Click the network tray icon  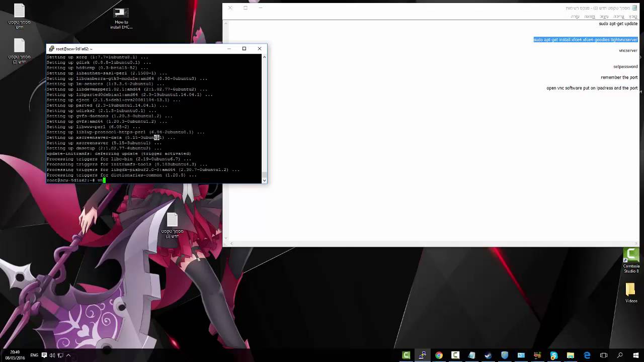tap(60, 355)
